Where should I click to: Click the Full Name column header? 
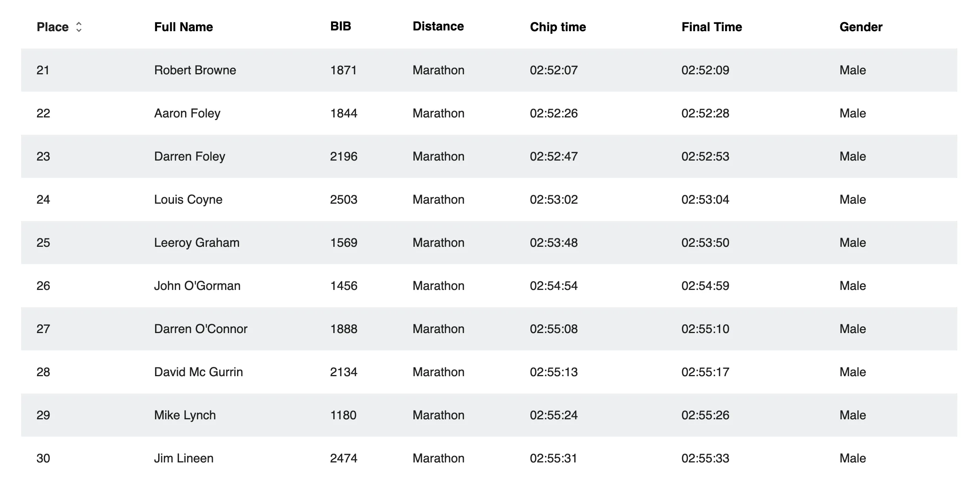point(183,27)
